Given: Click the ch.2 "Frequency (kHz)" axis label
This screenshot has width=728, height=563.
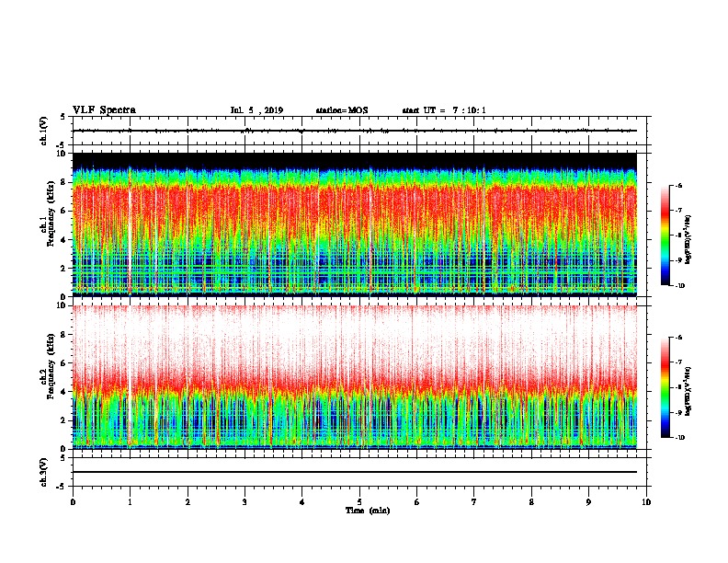Looking at the screenshot, I should coord(51,365).
